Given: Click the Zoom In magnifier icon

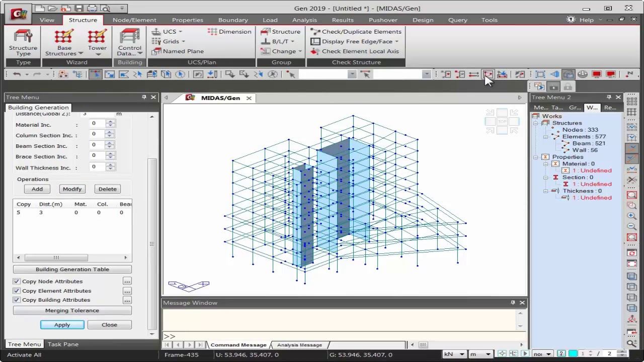Looking at the screenshot, I should pos(632,216).
